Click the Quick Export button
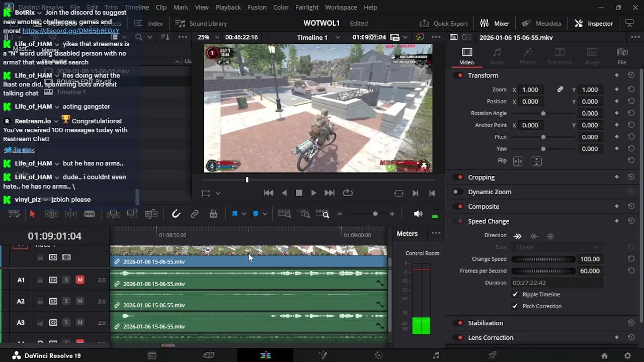The image size is (644, 362). 443,24
